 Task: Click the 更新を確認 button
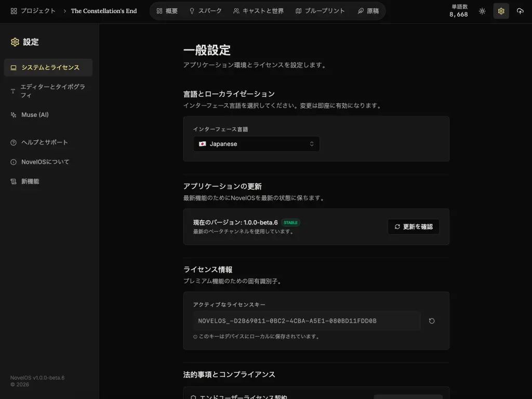[x=414, y=227]
